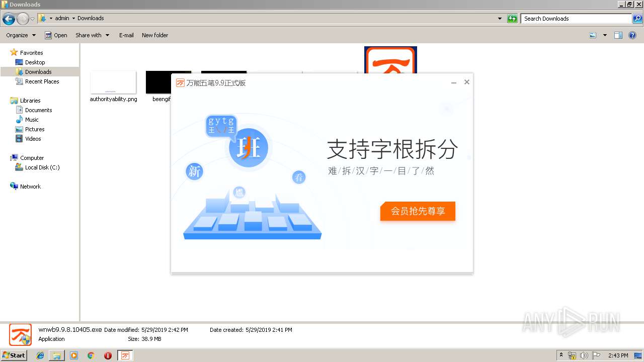The width and height of the screenshot is (644, 362).
Task: Click wnwb9.9.8.10405.exe name in details pane
Action: pyautogui.click(x=70, y=330)
